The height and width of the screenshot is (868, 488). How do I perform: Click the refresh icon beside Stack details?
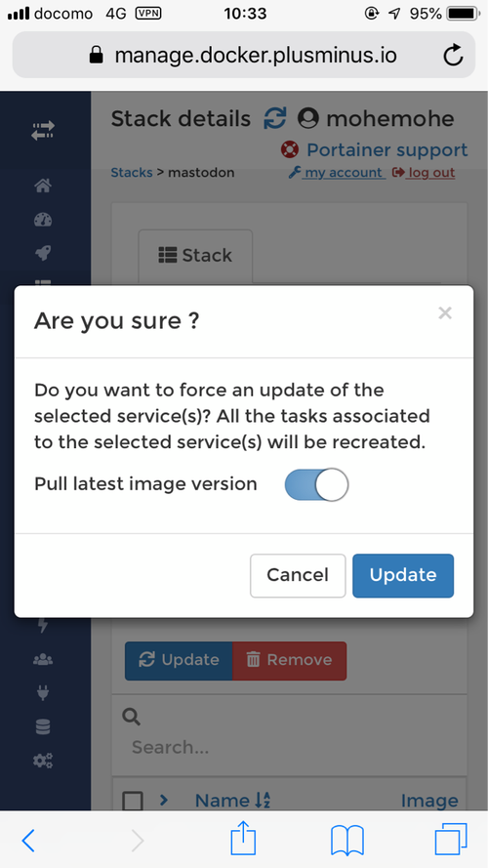[274, 118]
